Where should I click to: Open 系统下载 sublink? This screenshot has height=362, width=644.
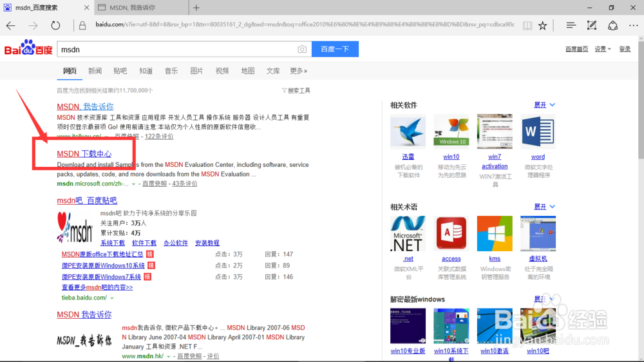click(x=113, y=243)
